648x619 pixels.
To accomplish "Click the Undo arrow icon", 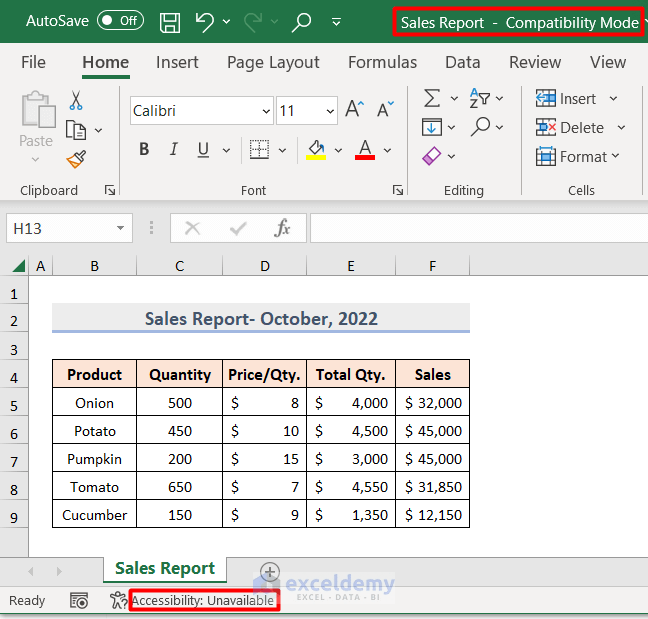I will pyautogui.click(x=204, y=21).
